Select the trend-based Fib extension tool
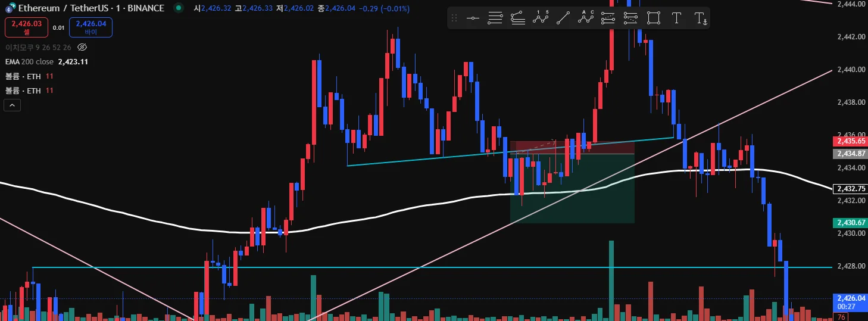The height and width of the screenshot is (321, 868). [x=518, y=18]
